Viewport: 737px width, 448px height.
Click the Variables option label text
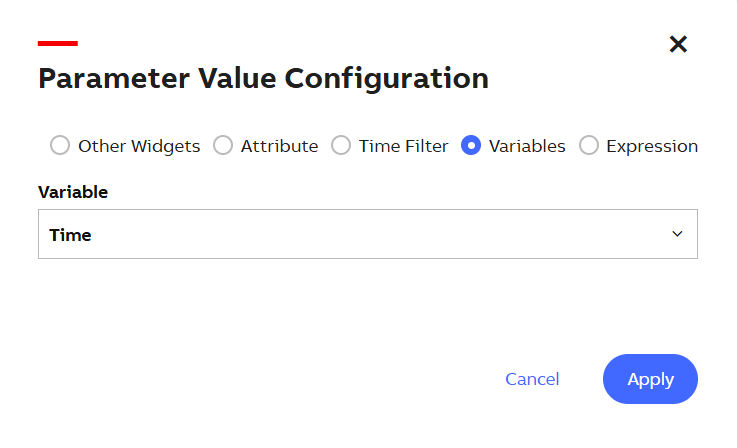coord(527,146)
